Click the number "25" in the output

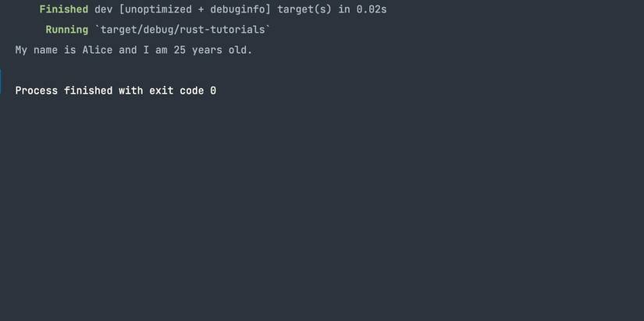(171, 50)
